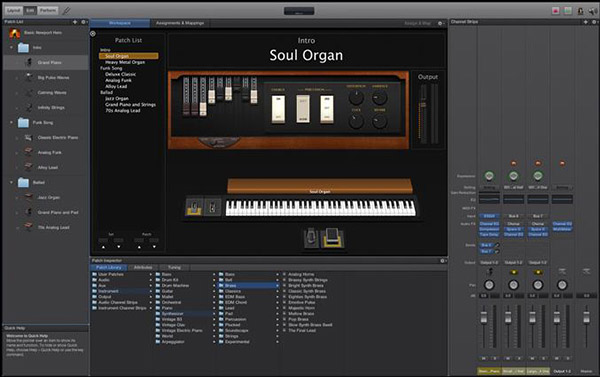Image resolution: width=600 pixels, height=377 pixels.
Task: Click the Master volume fader
Action: (x=586, y=317)
